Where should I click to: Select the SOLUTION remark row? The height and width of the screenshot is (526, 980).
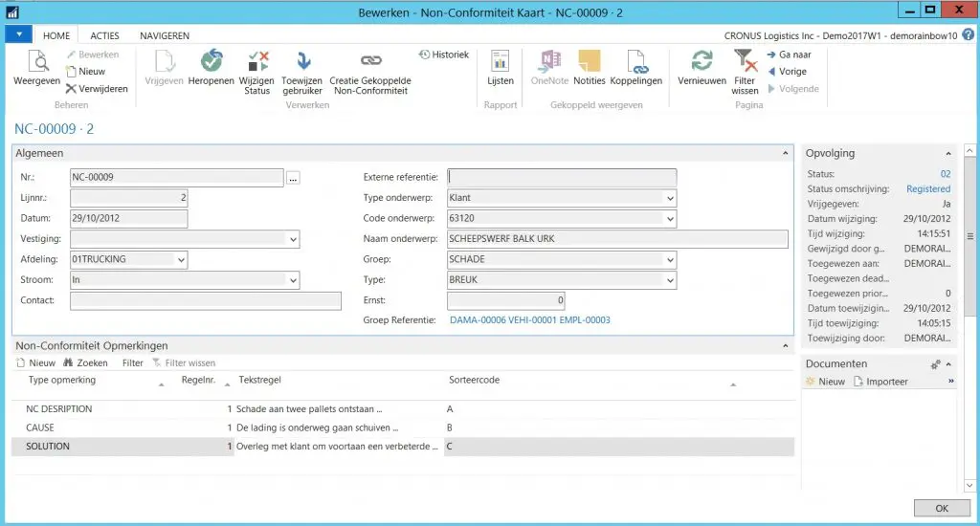point(48,447)
